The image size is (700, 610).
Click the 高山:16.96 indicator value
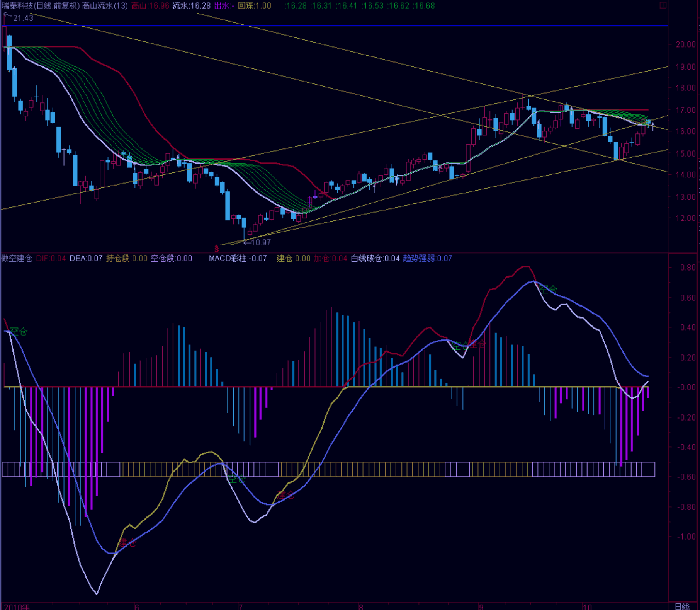150,6
